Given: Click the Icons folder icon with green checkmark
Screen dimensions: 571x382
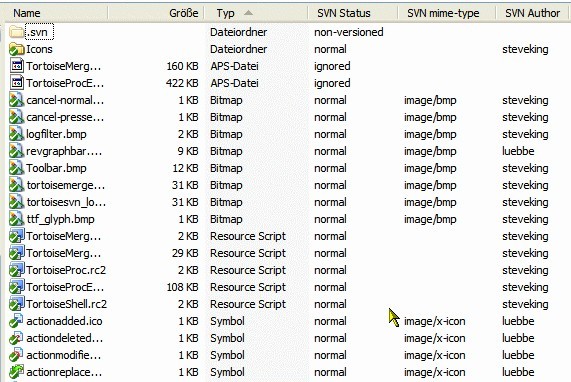Looking at the screenshot, I should coord(16,49).
